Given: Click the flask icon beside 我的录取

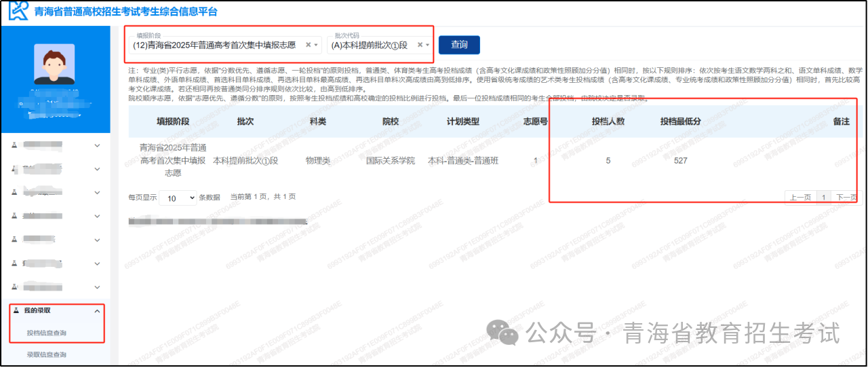Looking at the screenshot, I should tap(15, 311).
